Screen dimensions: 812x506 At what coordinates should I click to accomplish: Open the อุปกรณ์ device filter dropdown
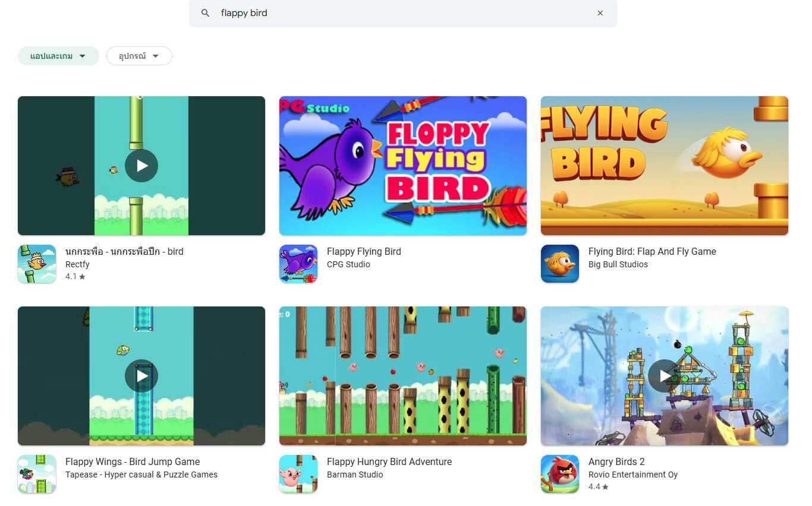click(139, 56)
